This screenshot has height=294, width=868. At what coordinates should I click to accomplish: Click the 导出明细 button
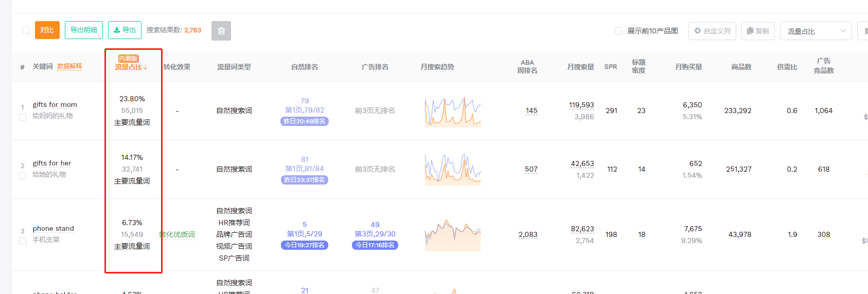pos(84,30)
